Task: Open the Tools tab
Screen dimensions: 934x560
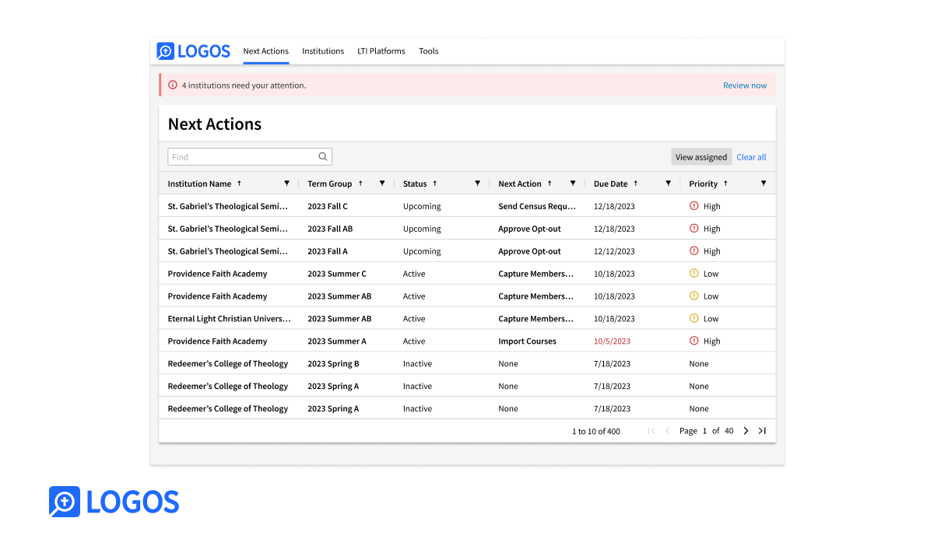Action: [x=429, y=51]
